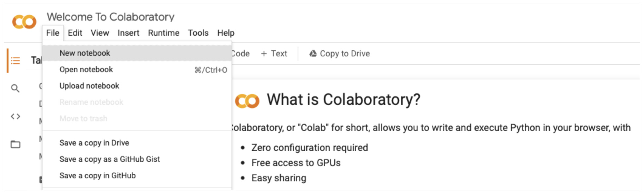Click the Drive icon beside Copy to Drive
This screenshot has height=194, width=644.
[313, 54]
